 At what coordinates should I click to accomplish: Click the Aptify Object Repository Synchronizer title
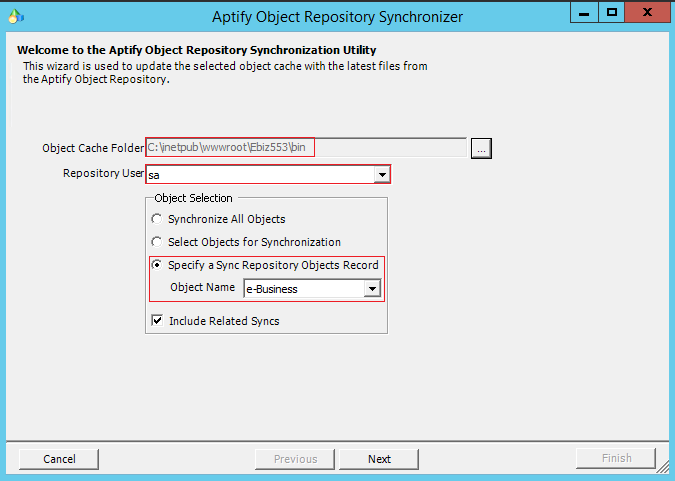pos(338,17)
